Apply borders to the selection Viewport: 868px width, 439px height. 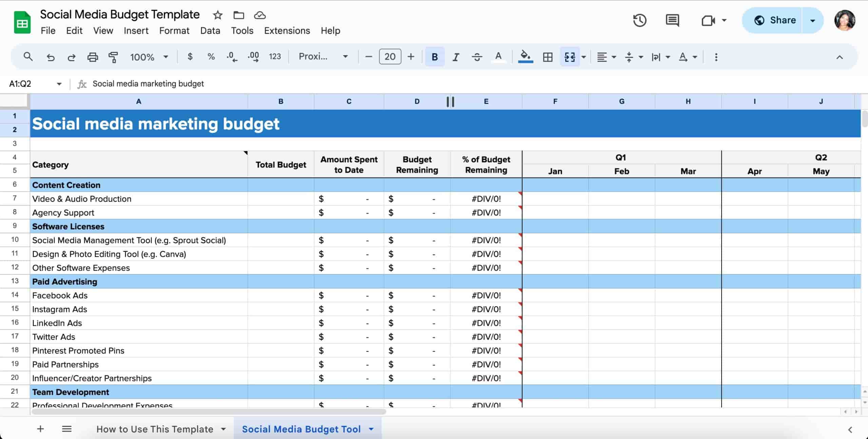pos(548,57)
